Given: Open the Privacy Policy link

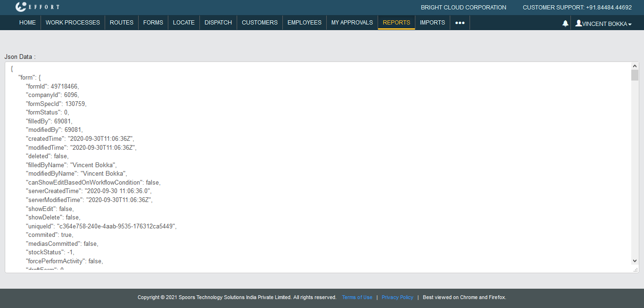Looking at the screenshot, I should (397, 297).
